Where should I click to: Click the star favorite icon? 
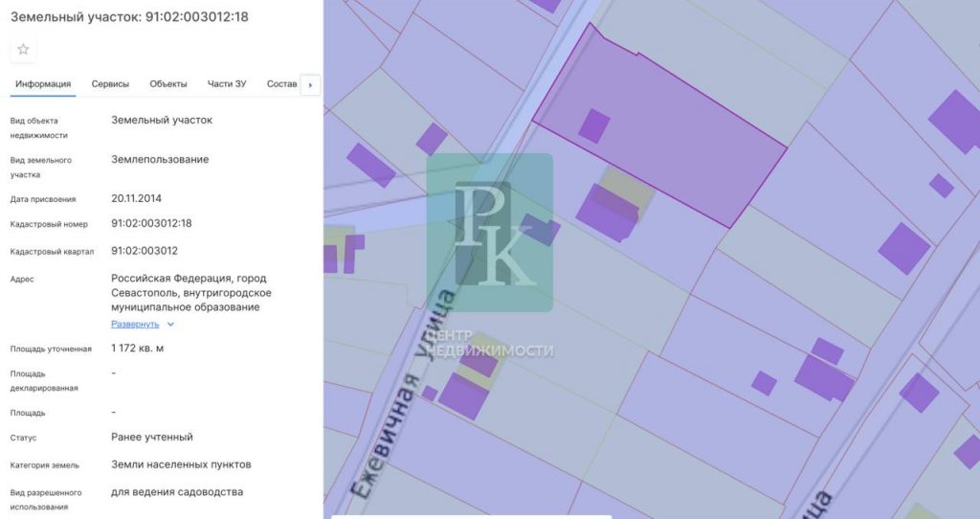point(23,49)
